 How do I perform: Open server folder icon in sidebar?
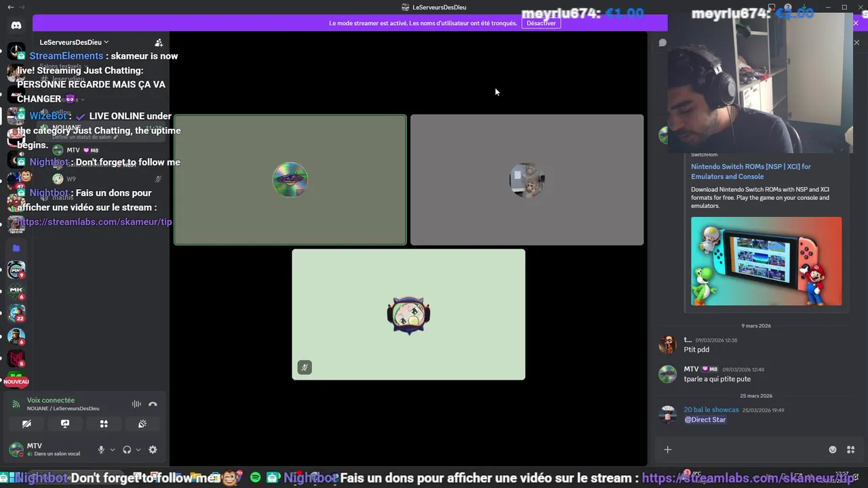pyautogui.click(x=16, y=248)
